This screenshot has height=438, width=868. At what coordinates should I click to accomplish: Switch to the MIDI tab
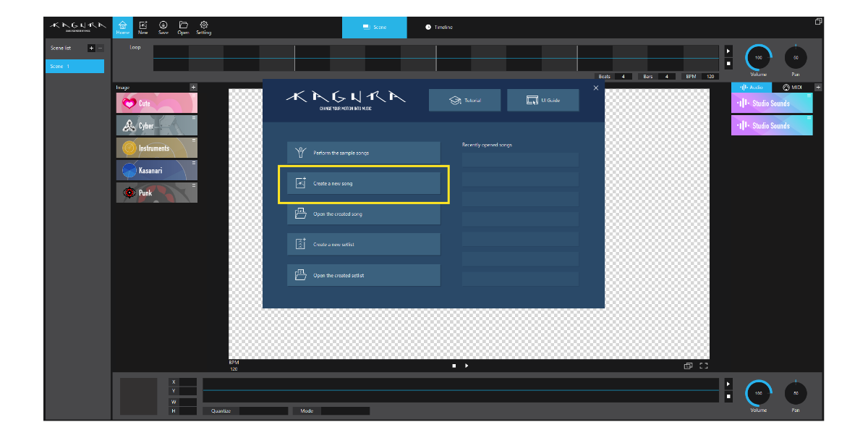792,87
